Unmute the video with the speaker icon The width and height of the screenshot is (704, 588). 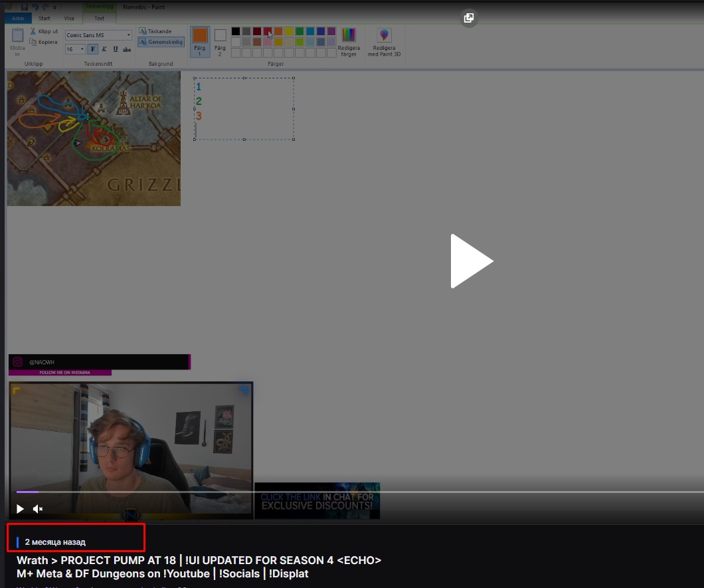38,509
